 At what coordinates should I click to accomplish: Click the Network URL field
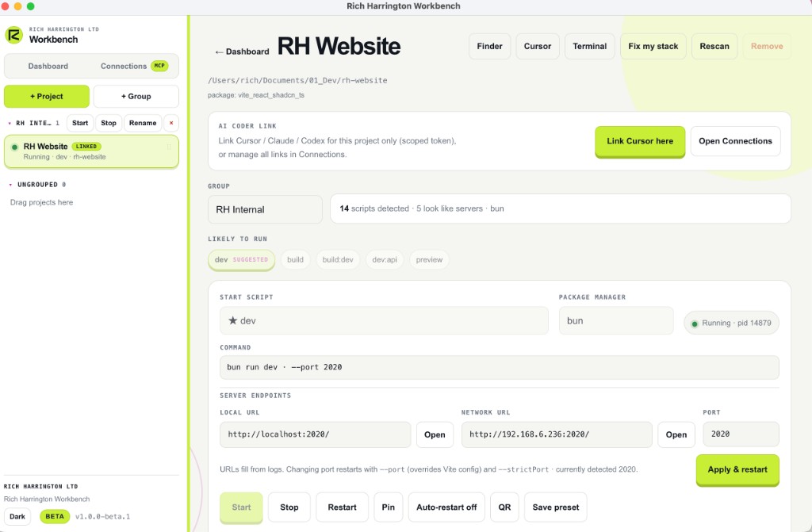pos(557,434)
